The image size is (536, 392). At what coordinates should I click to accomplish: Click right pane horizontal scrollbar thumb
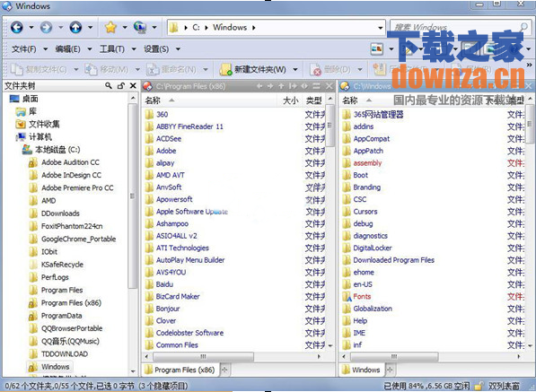[x=394, y=356]
